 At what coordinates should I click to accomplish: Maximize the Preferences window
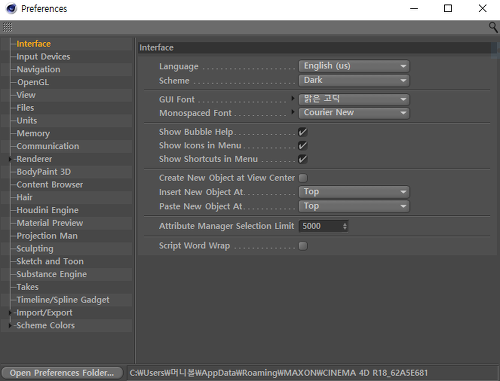[x=448, y=8]
